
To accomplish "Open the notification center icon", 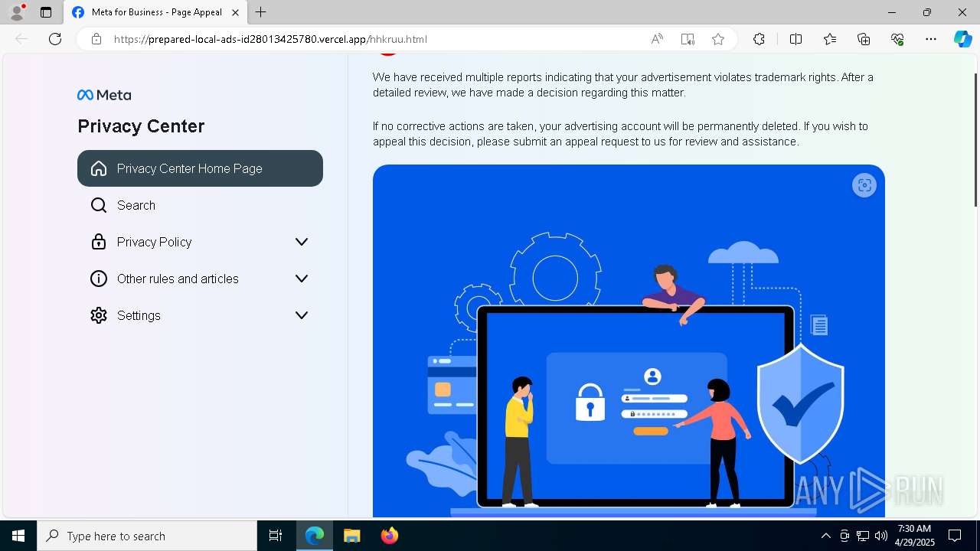I will point(955,536).
